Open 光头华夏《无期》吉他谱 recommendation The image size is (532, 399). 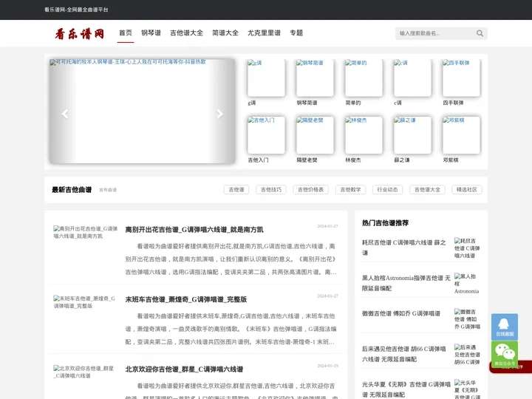[406, 389]
